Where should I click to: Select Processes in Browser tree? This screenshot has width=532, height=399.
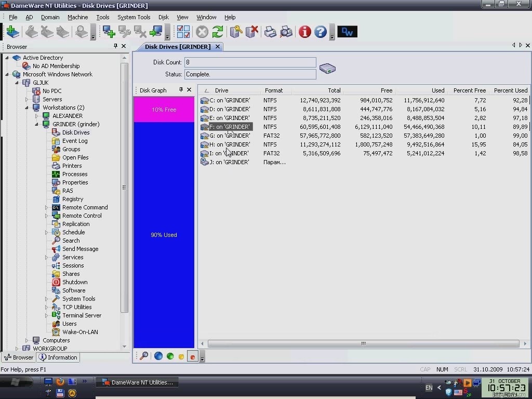pyautogui.click(x=75, y=174)
